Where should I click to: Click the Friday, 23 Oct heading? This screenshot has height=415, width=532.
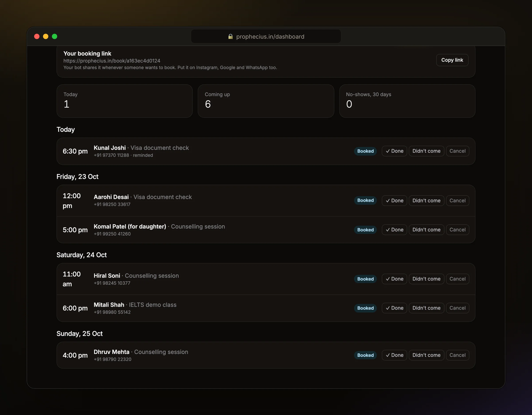pos(77,176)
